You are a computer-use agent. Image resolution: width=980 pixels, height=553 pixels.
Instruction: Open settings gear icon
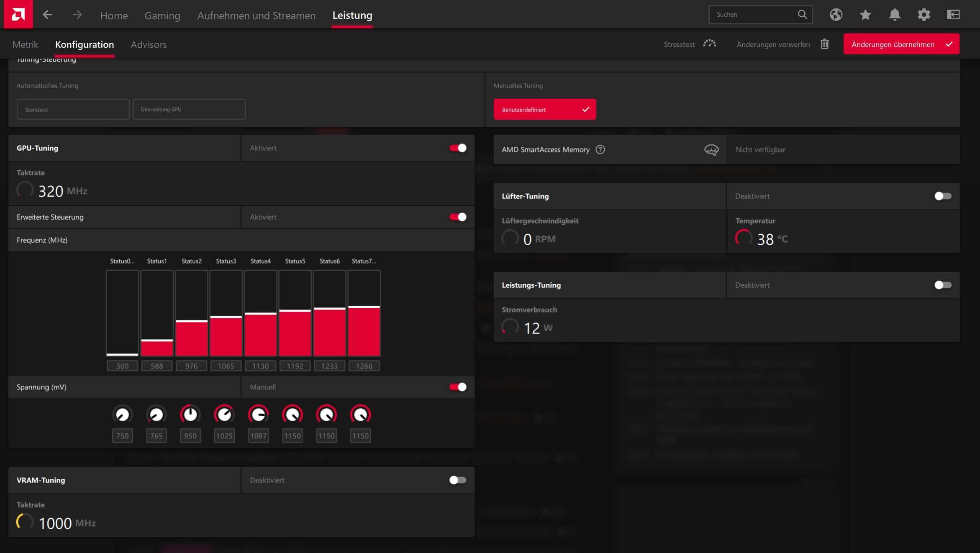point(924,15)
